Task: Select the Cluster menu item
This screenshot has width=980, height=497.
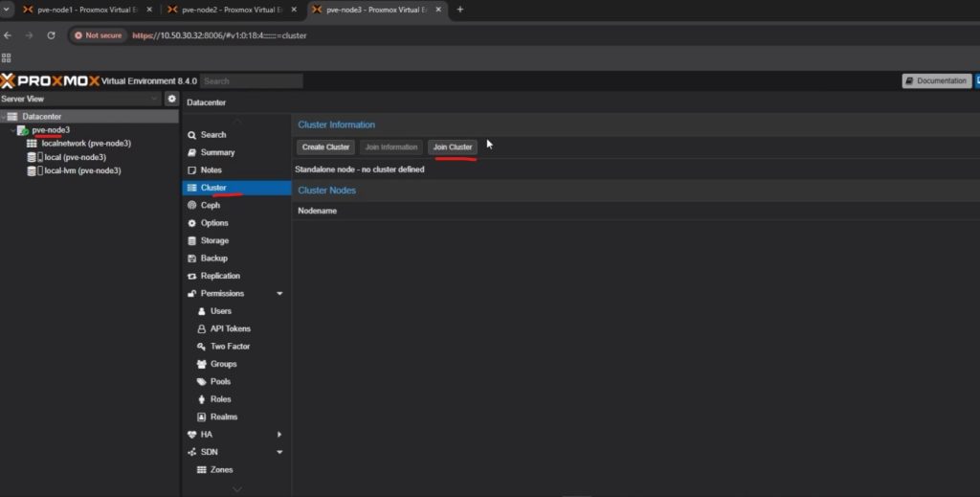Action: (236, 188)
